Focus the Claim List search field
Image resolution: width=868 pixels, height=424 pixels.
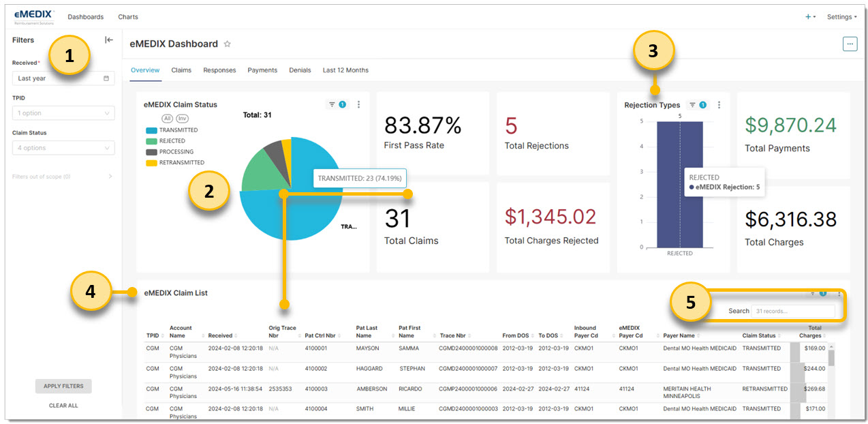tap(792, 311)
